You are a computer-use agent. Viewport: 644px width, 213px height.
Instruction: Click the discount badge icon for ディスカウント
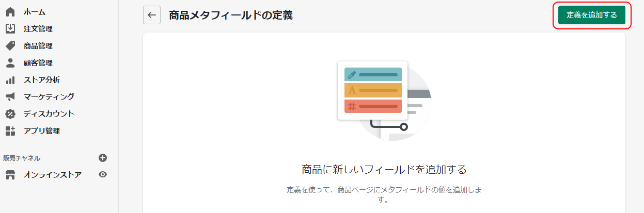click(x=10, y=114)
